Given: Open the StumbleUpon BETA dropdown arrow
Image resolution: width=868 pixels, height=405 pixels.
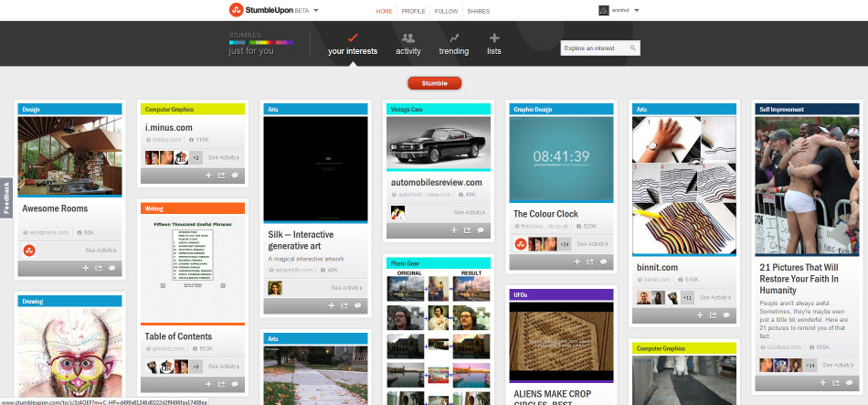Looking at the screenshot, I should click(315, 11).
